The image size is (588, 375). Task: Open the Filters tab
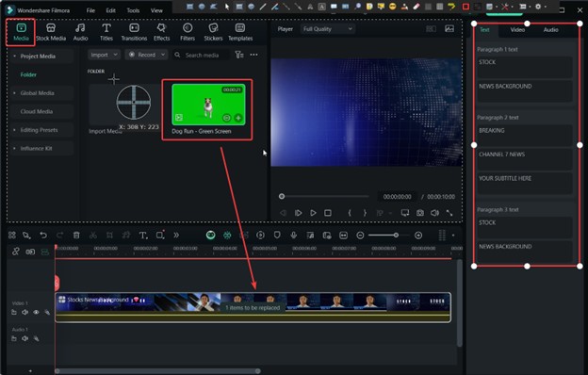coord(188,32)
